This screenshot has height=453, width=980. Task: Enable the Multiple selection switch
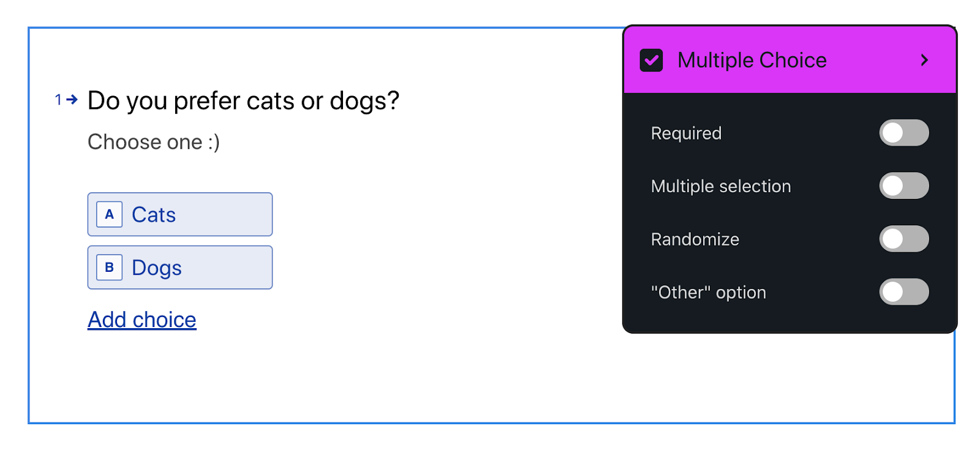pos(904,185)
